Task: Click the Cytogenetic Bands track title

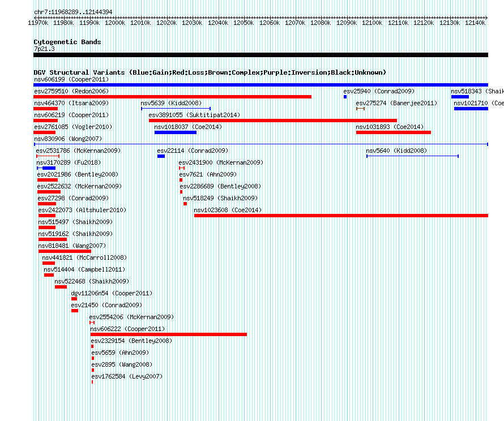Action: click(67, 42)
